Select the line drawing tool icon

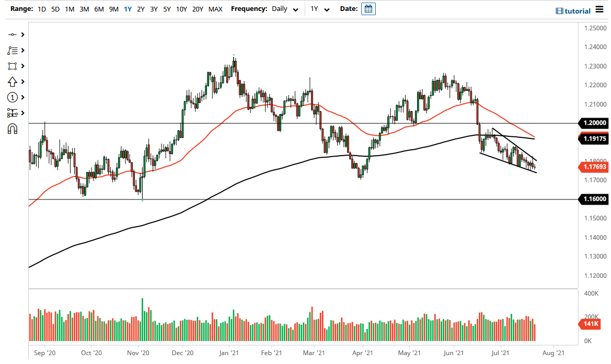click(13, 34)
